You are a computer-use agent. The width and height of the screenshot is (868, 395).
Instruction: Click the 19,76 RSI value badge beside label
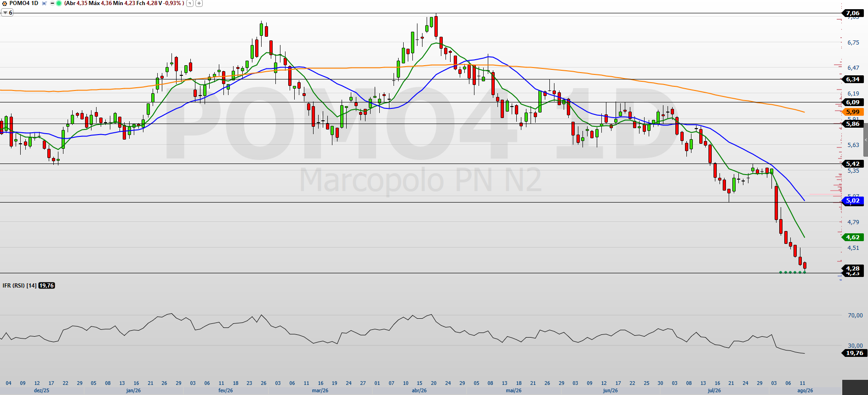click(46, 286)
